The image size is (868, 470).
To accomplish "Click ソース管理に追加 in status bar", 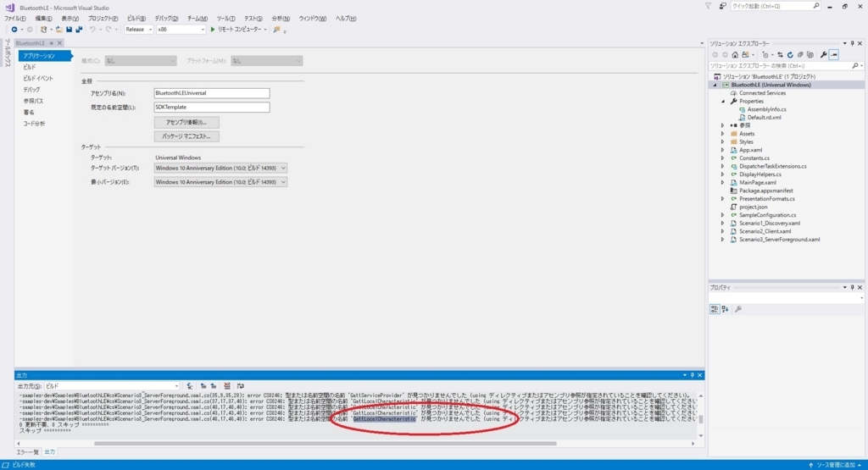I will coord(836,465).
